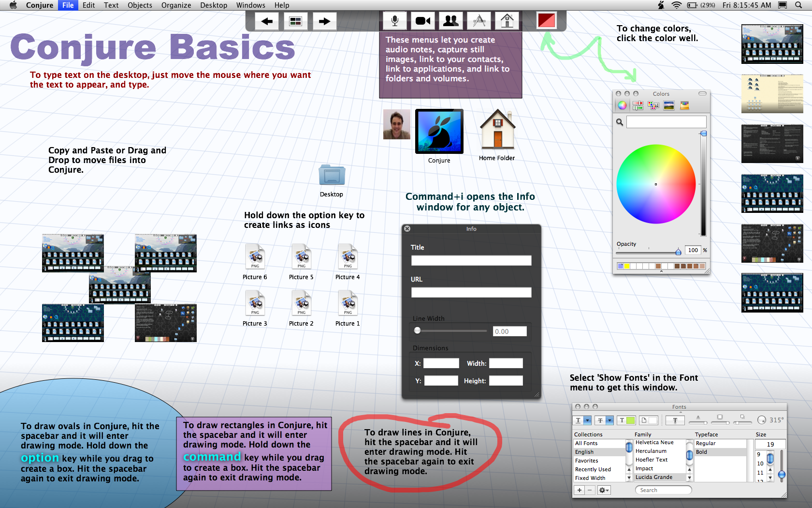Switch to color sliders mode in Colors
The height and width of the screenshot is (508, 812).
point(638,105)
